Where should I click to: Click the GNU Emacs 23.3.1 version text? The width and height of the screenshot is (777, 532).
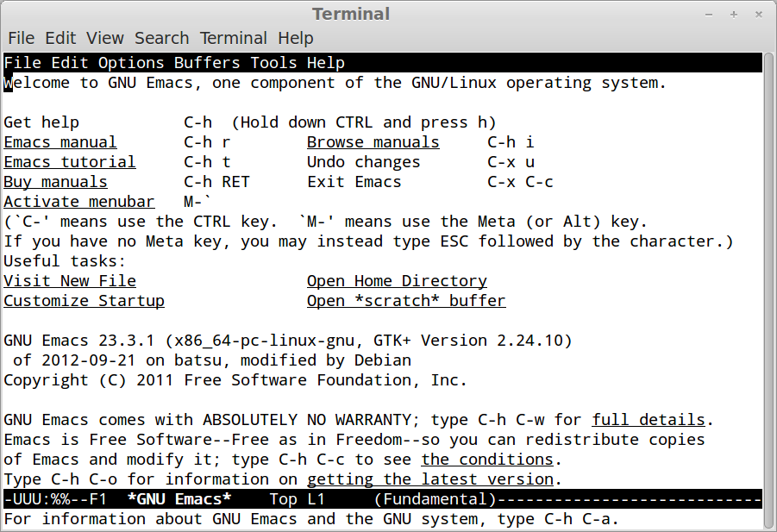(x=79, y=341)
